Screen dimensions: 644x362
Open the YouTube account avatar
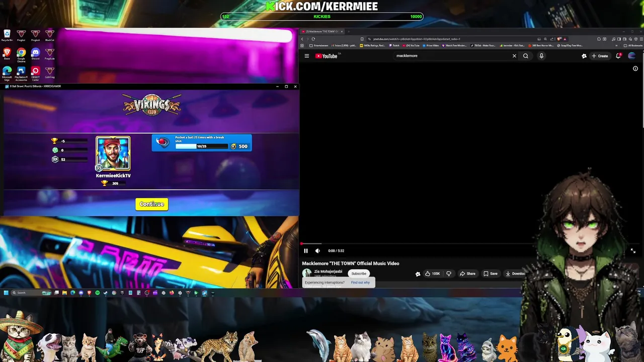coord(632,56)
